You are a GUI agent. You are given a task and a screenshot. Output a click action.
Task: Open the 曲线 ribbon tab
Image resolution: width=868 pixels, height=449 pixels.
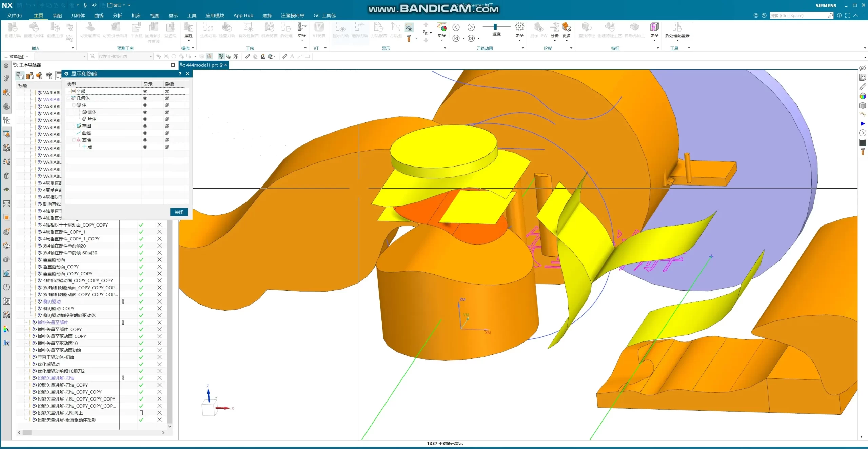[x=99, y=15]
